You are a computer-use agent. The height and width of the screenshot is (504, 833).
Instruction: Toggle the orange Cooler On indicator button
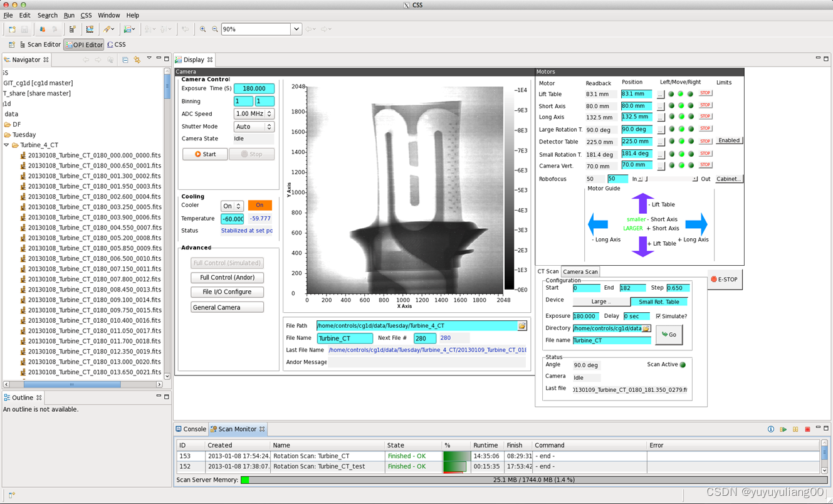pyautogui.click(x=259, y=205)
